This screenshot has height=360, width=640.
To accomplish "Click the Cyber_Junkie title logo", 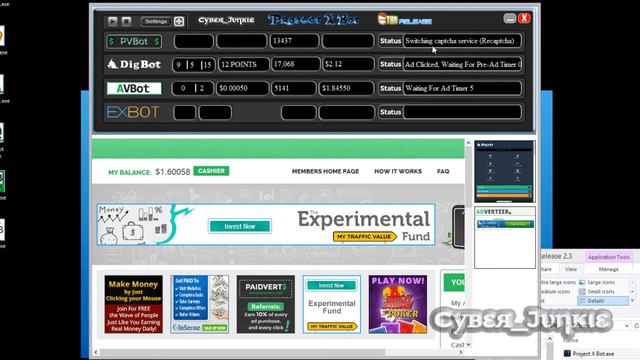I will pos(226,20).
